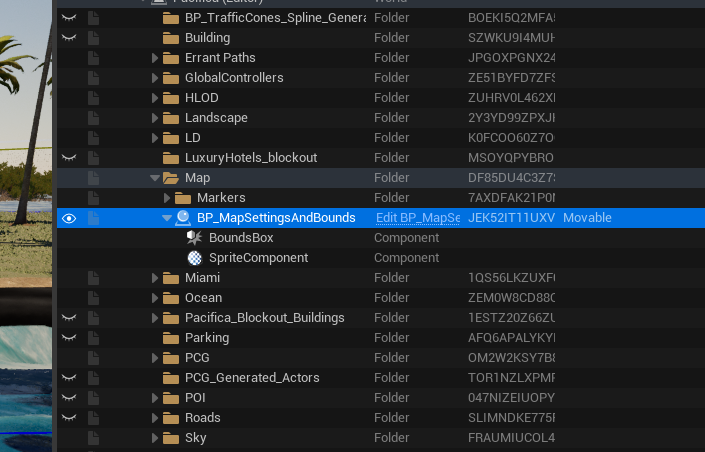Select the LuxuryHotels_blockout folder name

(251, 158)
